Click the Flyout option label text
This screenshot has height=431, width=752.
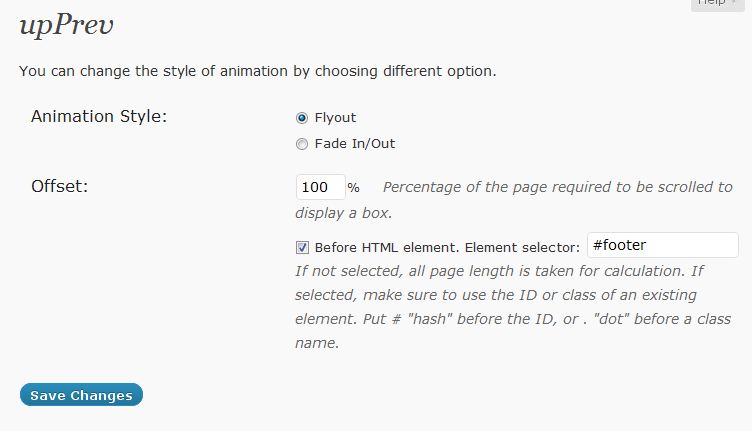[335, 118]
